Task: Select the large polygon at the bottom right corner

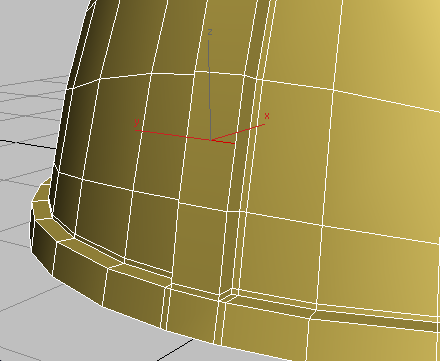Action: click(x=373, y=340)
